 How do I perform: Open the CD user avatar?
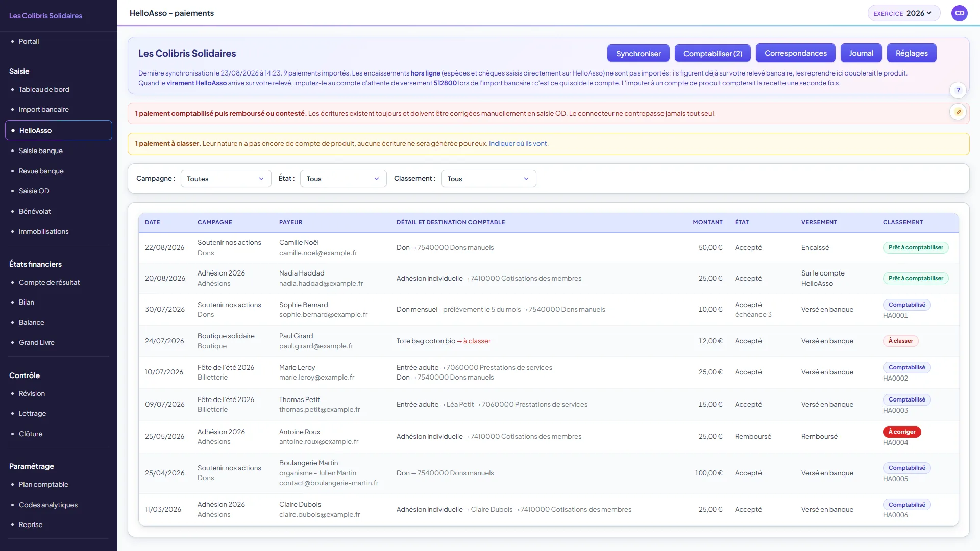960,13
